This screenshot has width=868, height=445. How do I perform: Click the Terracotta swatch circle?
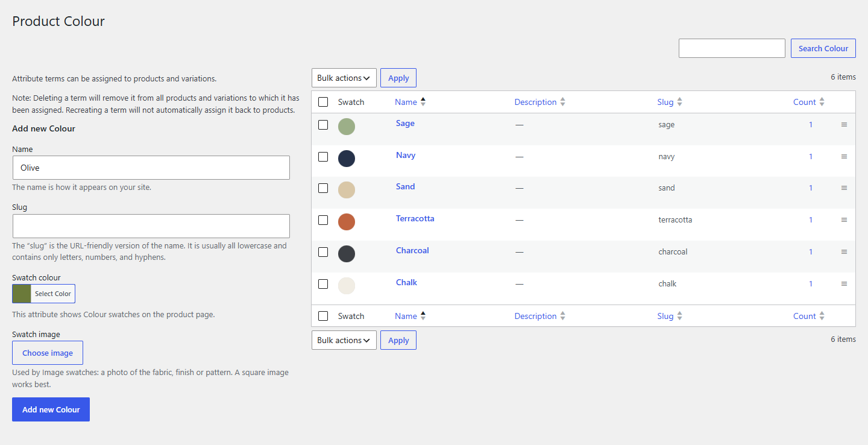click(347, 222)
